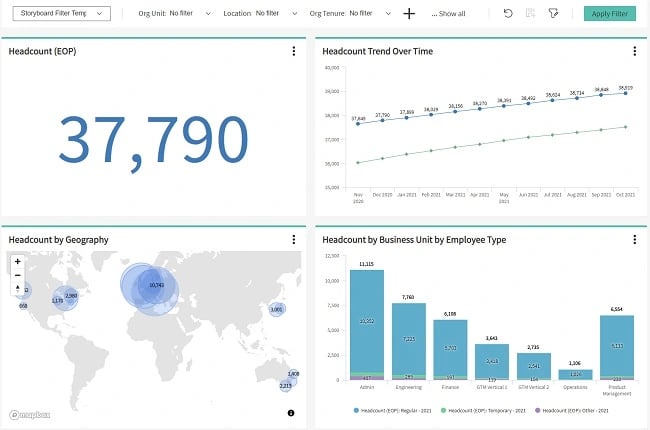Click the Operations bar in the chart
Viewport: 650px width, 430px height.
tap(575, 374)
